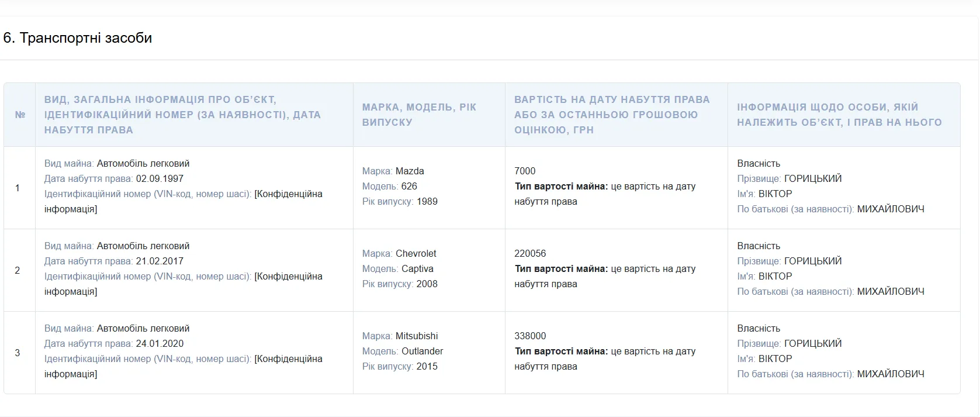Select the № column header
Screen dimensions: 980x417
20,115
